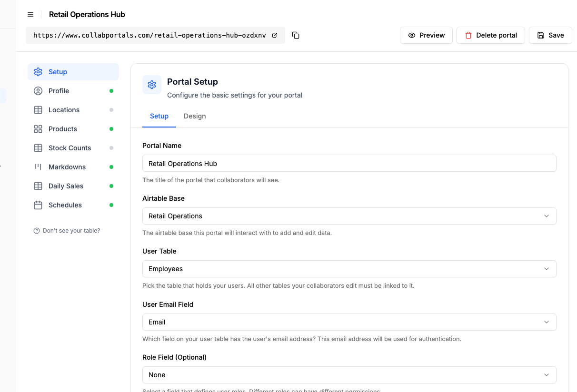
Task: Click the Daily Sales table icon
Action: (x=38, y=186)
